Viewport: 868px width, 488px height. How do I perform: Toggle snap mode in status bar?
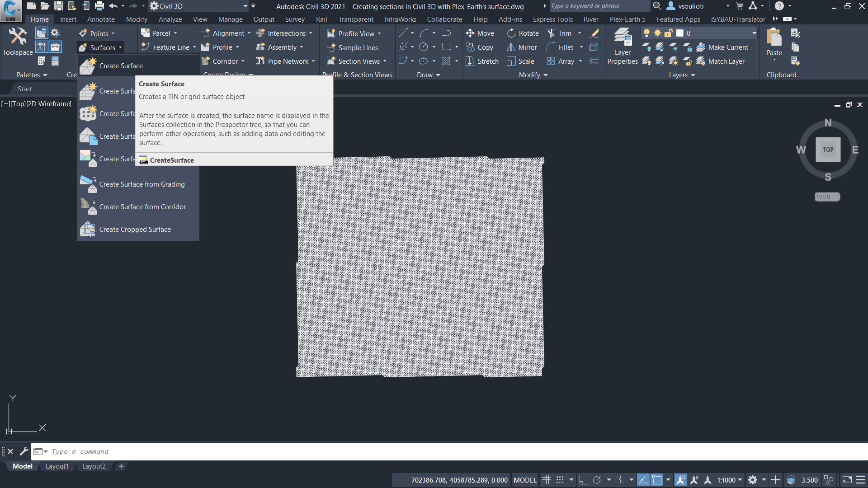tap(560, 480)
